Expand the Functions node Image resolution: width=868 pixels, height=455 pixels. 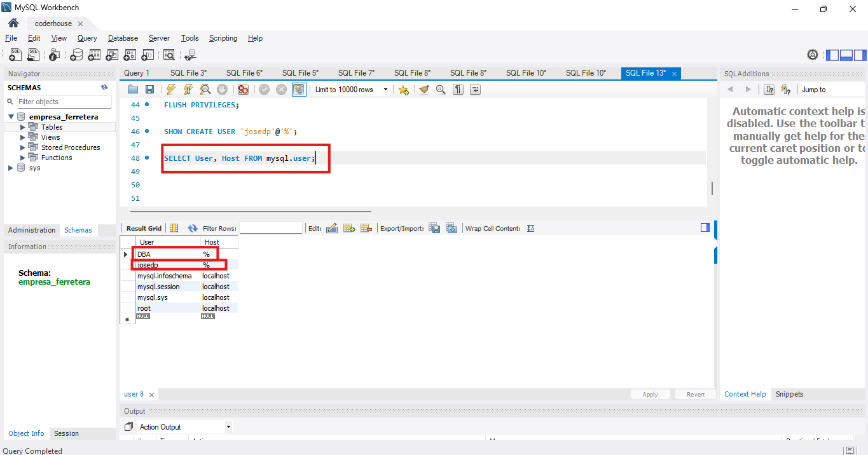coord(23,158)
